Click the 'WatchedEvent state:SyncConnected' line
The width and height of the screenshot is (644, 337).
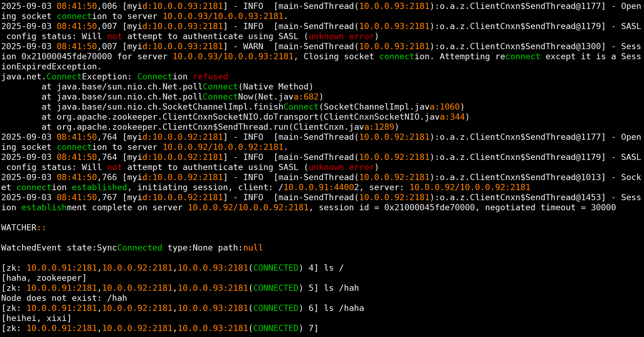132,248
